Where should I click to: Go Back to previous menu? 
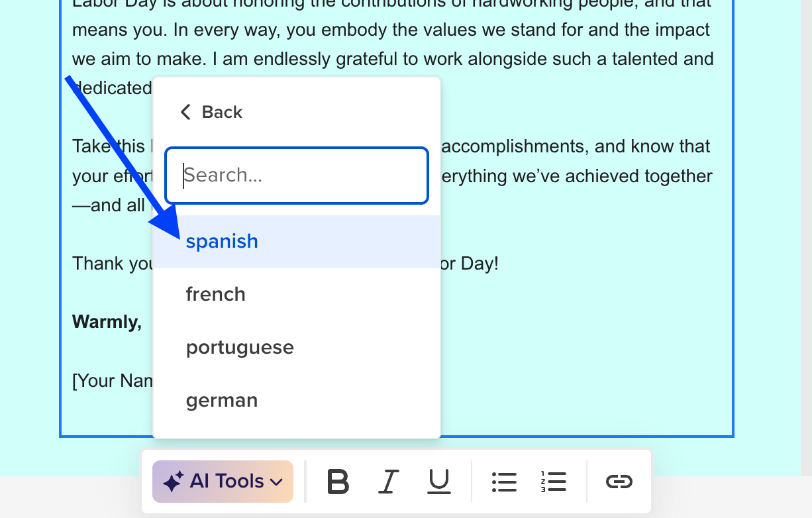point(211,112)
